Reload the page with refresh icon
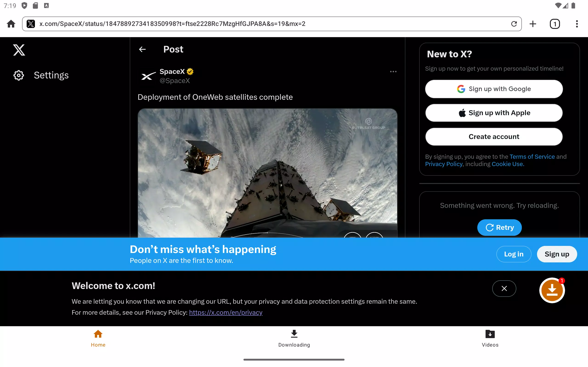This screenshot has height=367, width=588. [x=514, y=24]
